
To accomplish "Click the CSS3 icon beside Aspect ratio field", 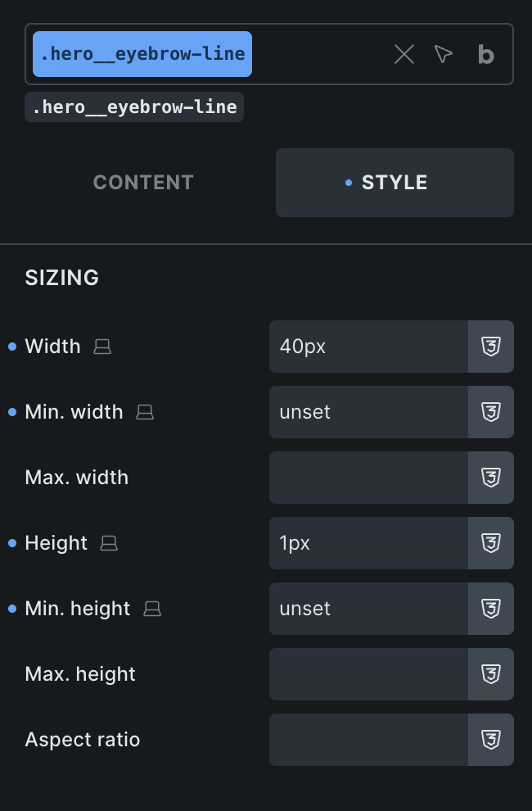I will (x=491, y=740).
